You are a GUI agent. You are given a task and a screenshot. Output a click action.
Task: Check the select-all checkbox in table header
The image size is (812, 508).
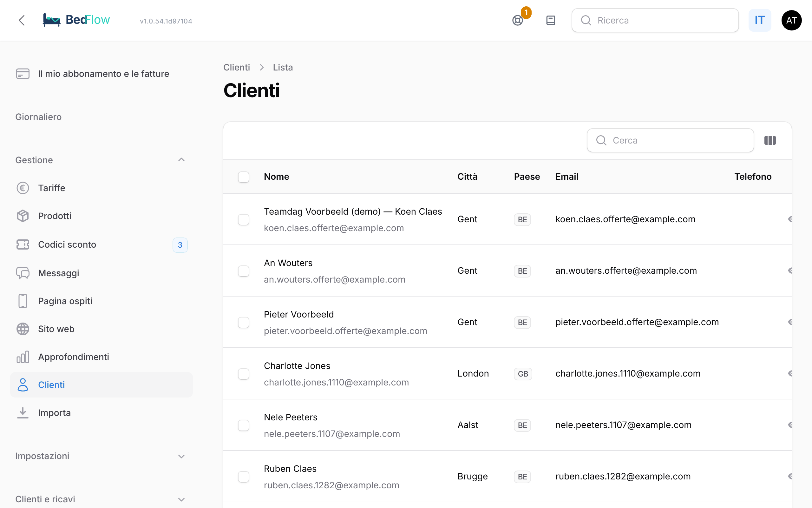point(244,177)
